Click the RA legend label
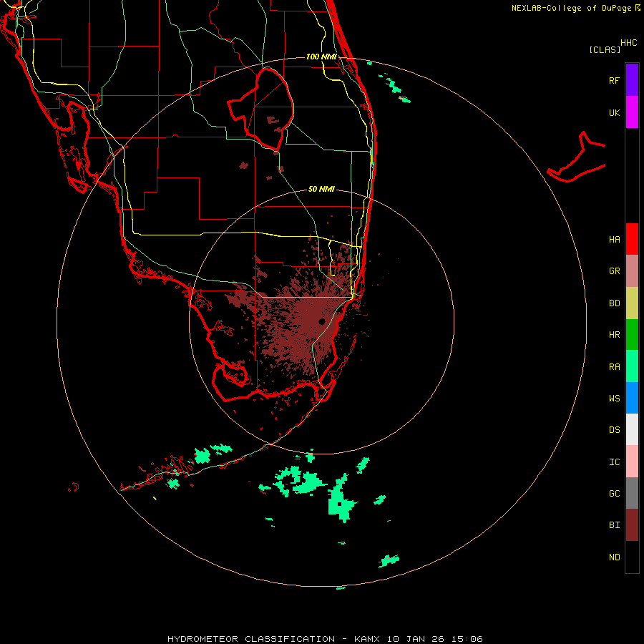644x644 pixels. 614,367
